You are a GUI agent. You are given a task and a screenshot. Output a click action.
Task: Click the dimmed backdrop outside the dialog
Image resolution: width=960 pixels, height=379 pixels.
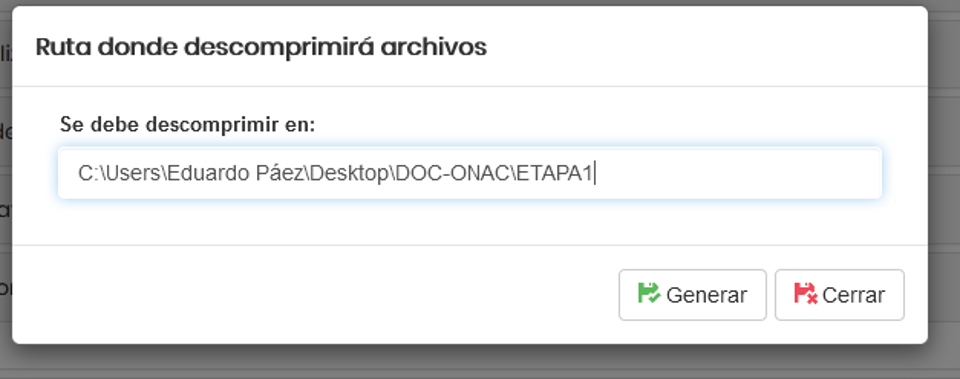coord(480,361)
